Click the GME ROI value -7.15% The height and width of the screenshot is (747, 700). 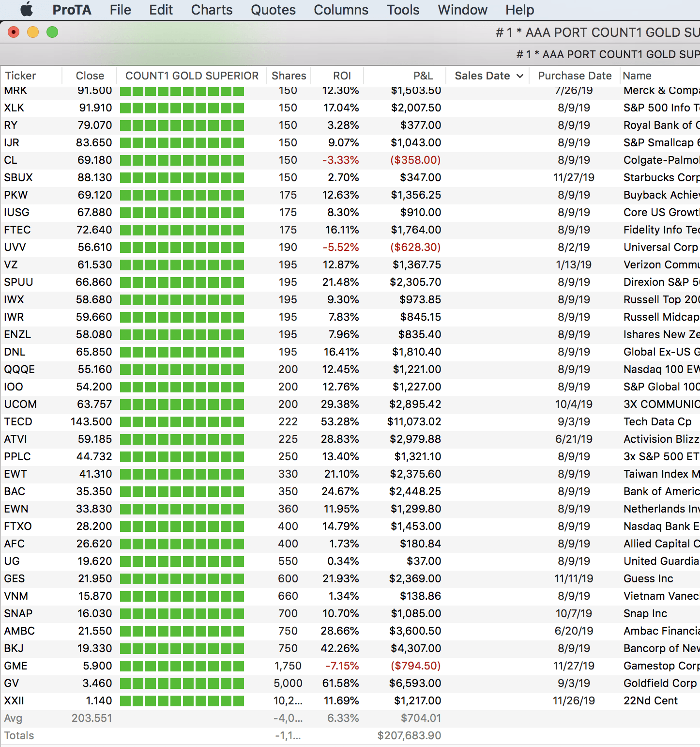(342, 666)
